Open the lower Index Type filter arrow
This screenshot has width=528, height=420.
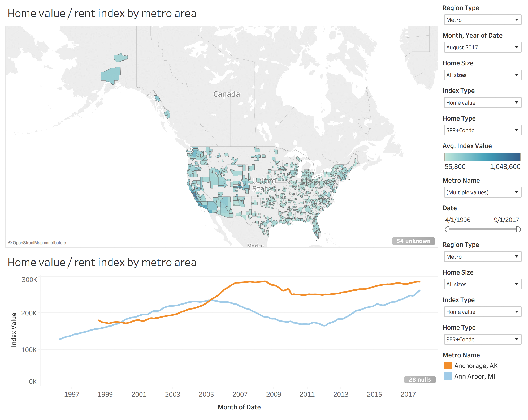click(516, 312)
